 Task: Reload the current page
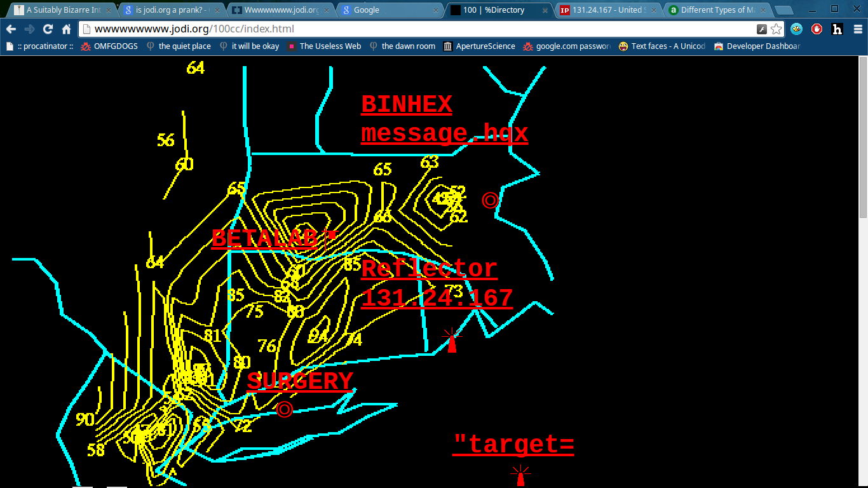pyautogui.click(x=48, y=29)
